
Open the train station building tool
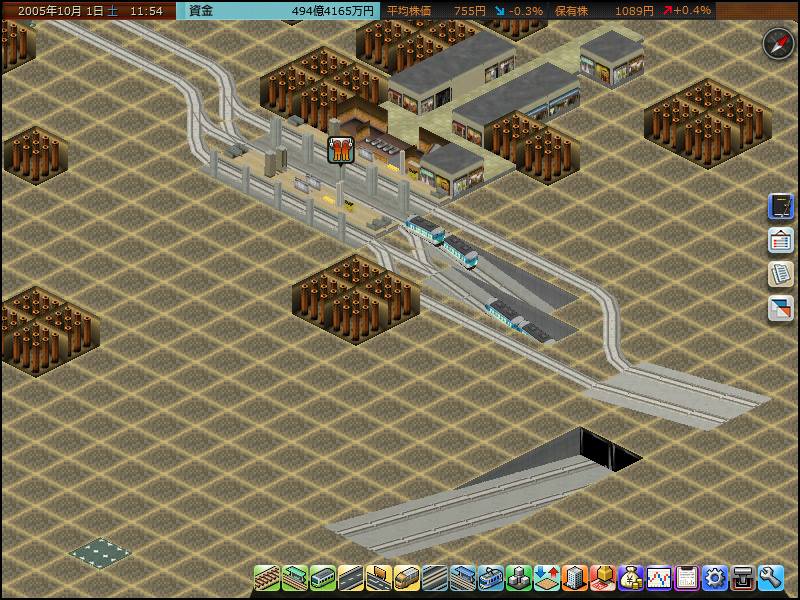[295, 578]
